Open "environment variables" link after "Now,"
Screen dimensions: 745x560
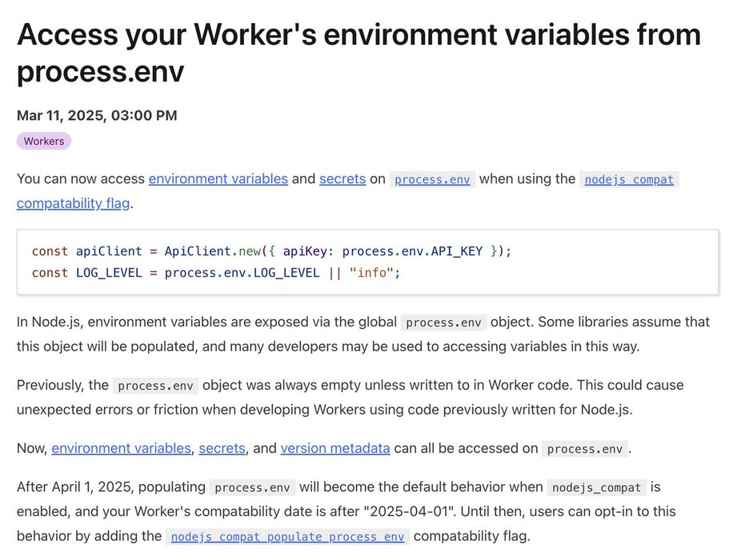click(122, 449)
